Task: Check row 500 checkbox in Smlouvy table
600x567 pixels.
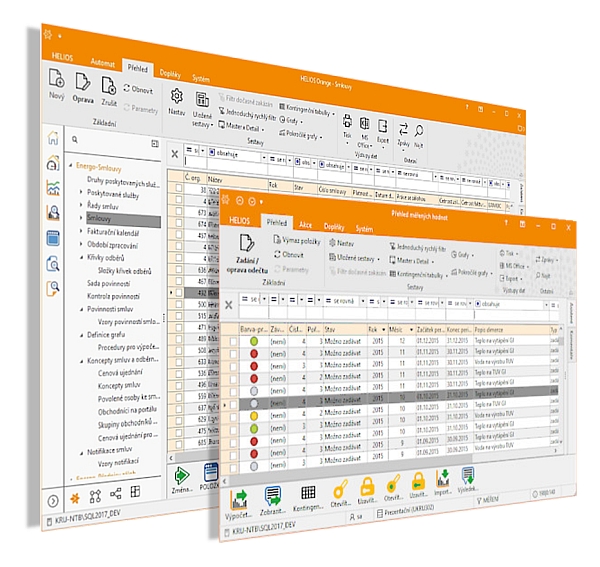Action: [179, 304]
